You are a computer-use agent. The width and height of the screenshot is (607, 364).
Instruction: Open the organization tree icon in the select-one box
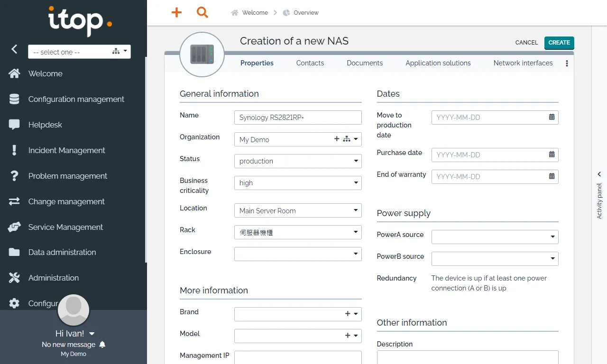pos(116,51)
